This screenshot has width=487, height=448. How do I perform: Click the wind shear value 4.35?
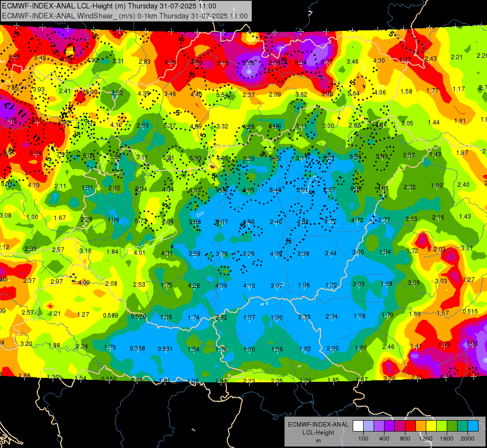pos(144,93)
